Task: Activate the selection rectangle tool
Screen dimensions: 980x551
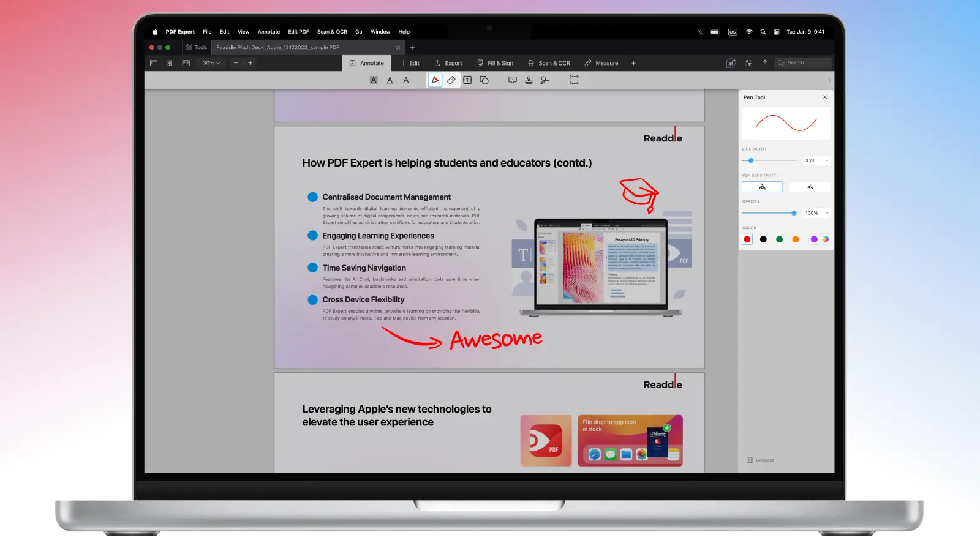Action: [574, 80]
